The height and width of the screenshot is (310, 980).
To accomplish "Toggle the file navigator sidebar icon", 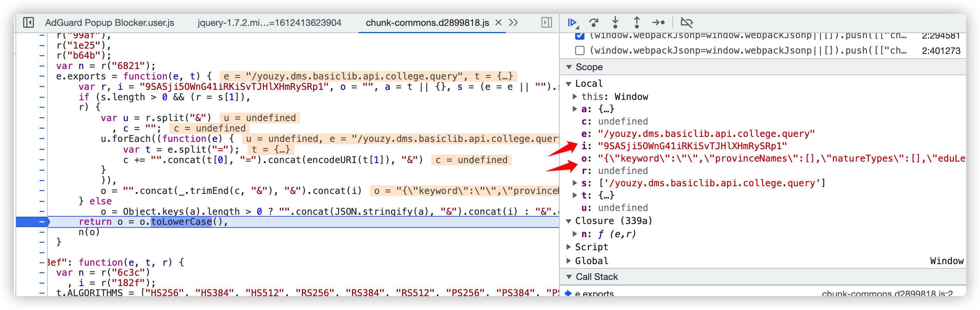I will pos(29,23).
